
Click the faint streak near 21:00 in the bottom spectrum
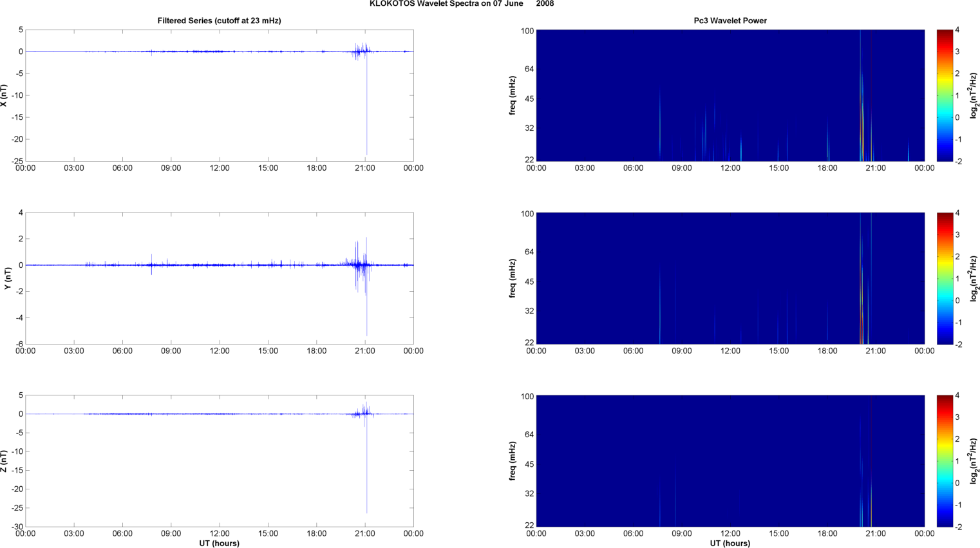point(871,502)
